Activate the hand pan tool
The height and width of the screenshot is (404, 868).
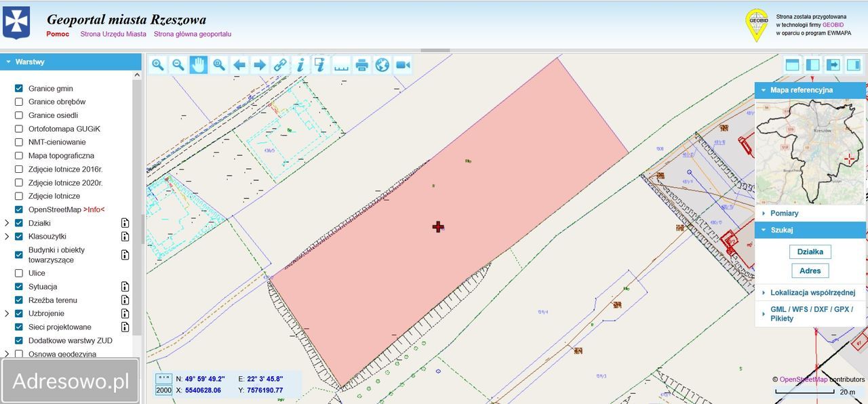(x=199, y=65)
